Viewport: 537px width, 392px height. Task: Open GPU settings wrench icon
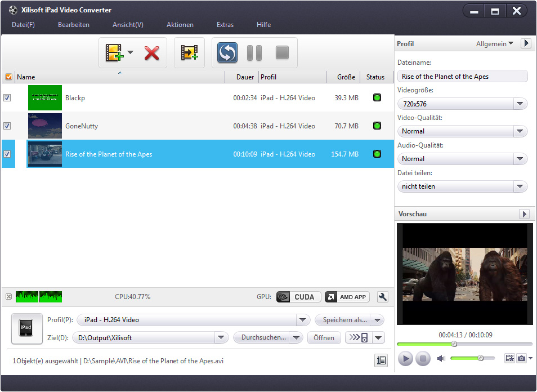pos(383,297)
